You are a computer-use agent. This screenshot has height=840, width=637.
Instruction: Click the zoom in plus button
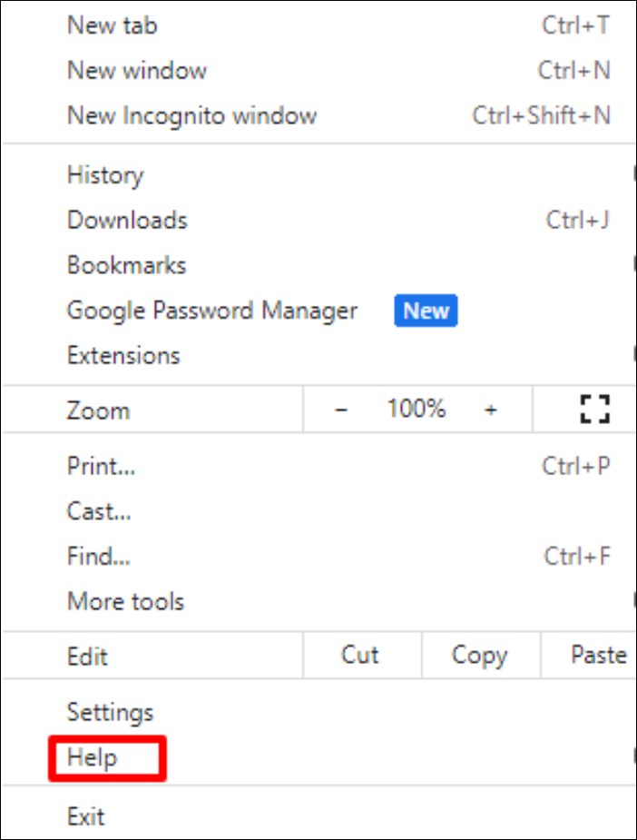(490, 410)
